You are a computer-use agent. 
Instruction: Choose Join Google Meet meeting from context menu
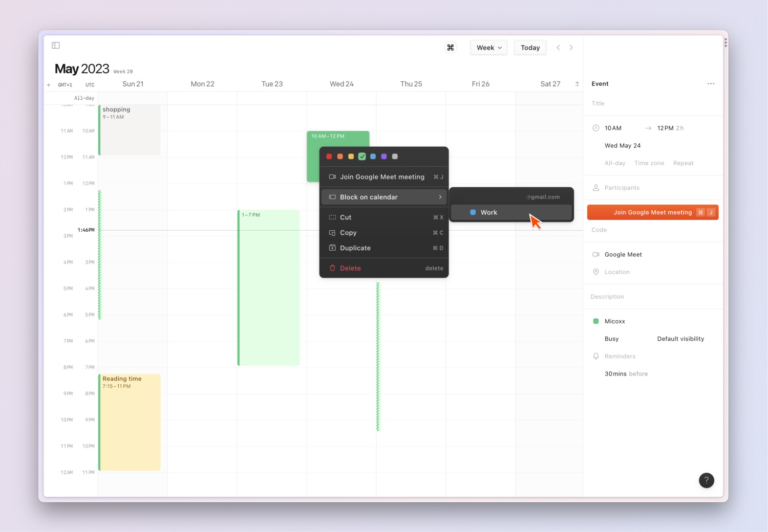click(x=384, y=177)
